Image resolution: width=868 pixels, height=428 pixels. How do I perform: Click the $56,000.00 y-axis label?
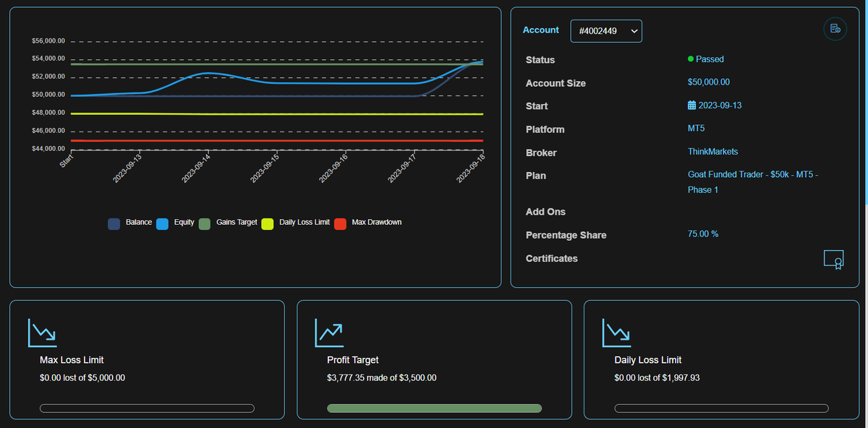pyautogui.click(x=48, y=40)
